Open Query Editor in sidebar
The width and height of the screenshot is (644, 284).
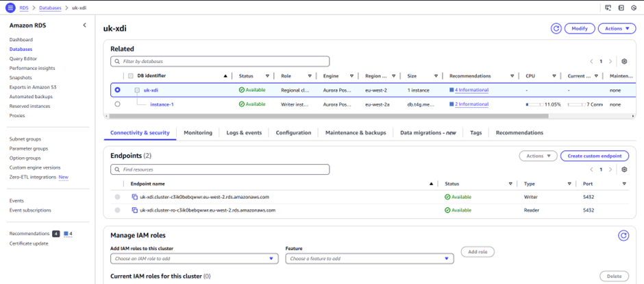pyautogui.click(x=23, y=59)
